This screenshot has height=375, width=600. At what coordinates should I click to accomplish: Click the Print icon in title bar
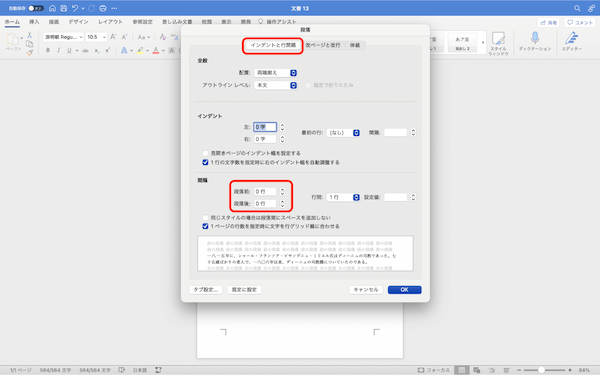(x=103, y=8)
